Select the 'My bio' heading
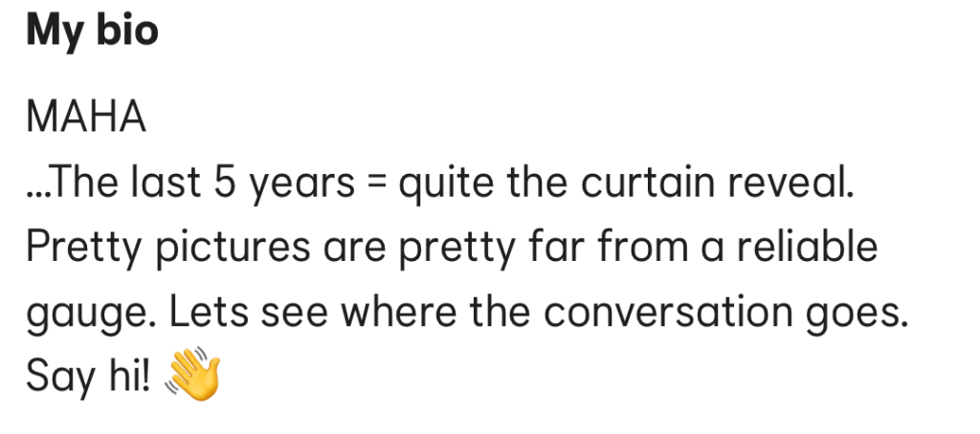This screenshot has height=434, width=980. point(92,32)
